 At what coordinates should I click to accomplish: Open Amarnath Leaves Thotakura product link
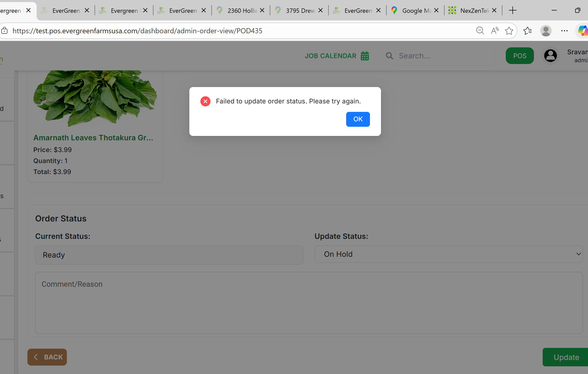(x=93, y=138)
